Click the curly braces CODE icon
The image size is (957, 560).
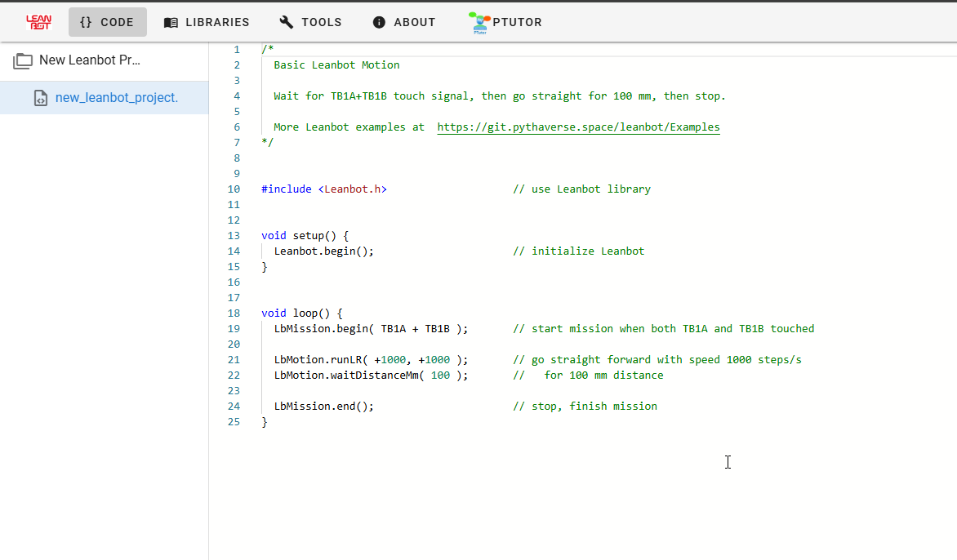(86, 22)
